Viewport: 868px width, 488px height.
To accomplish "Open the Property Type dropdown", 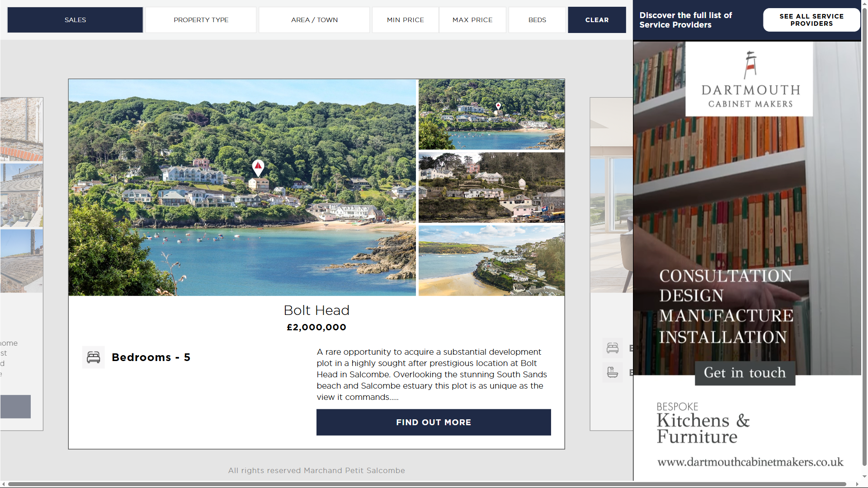I will 201,20.
